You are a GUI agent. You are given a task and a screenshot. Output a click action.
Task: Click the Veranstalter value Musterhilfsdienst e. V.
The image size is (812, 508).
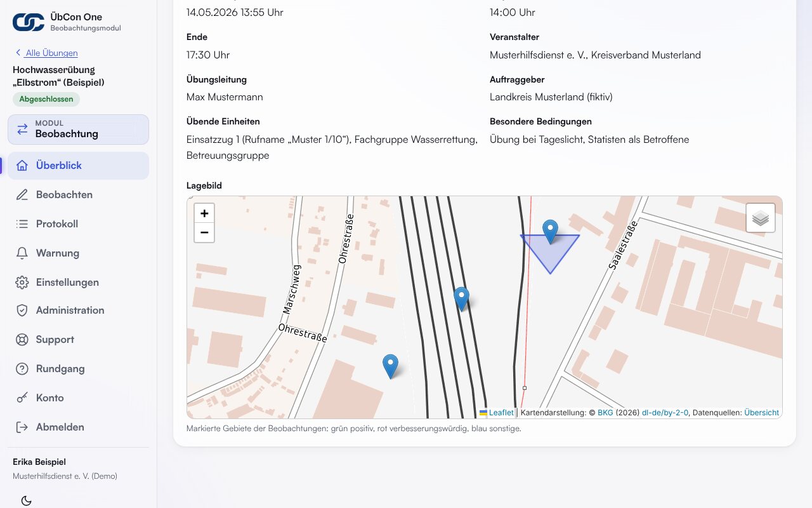[x=595, y=55]
